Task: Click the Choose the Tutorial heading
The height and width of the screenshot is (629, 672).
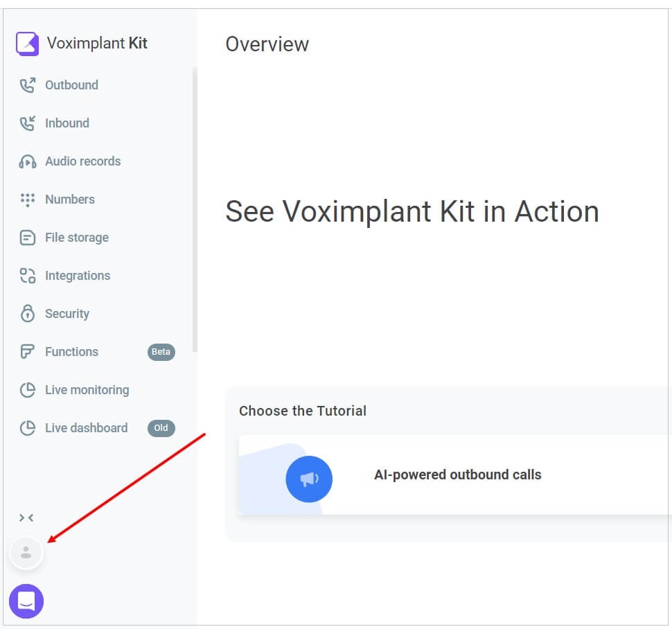Action: click(x=303, y=411)
